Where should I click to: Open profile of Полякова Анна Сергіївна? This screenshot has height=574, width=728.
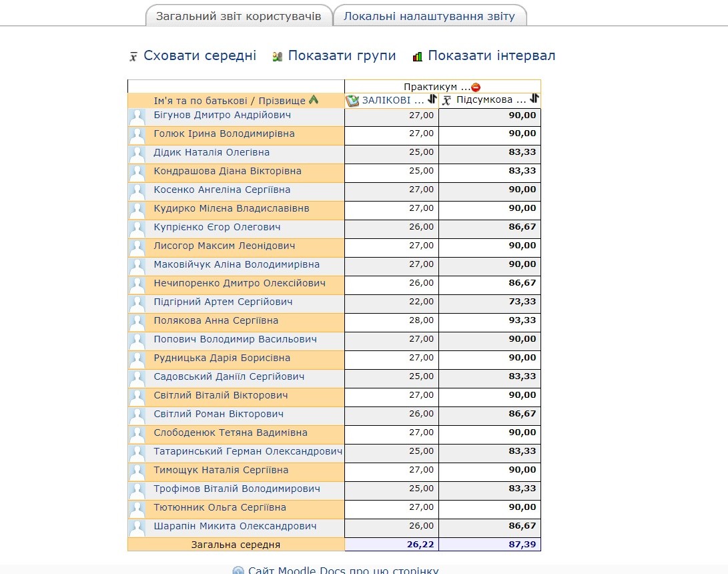coord(216,320)
